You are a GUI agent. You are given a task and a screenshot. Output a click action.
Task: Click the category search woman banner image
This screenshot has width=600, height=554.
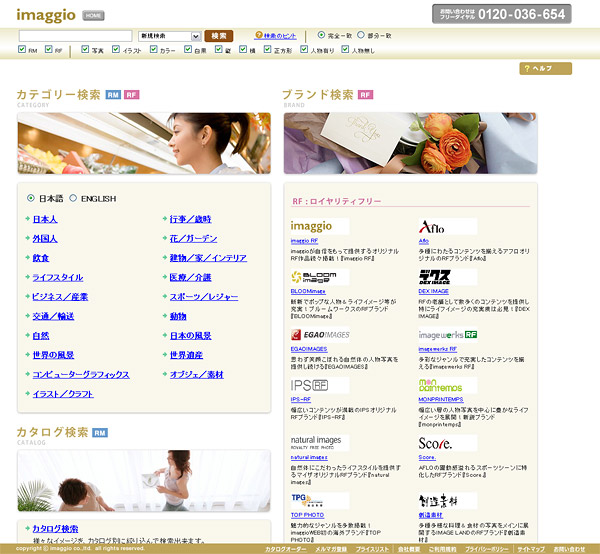[143, 142]
